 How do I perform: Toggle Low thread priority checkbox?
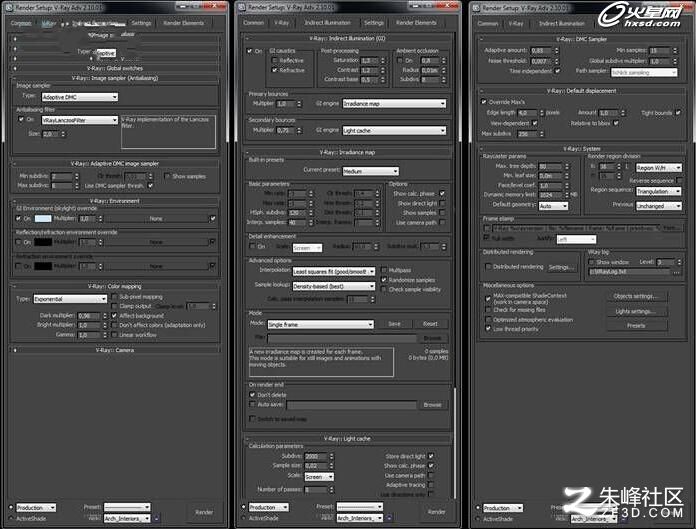[x=488, y=329]
